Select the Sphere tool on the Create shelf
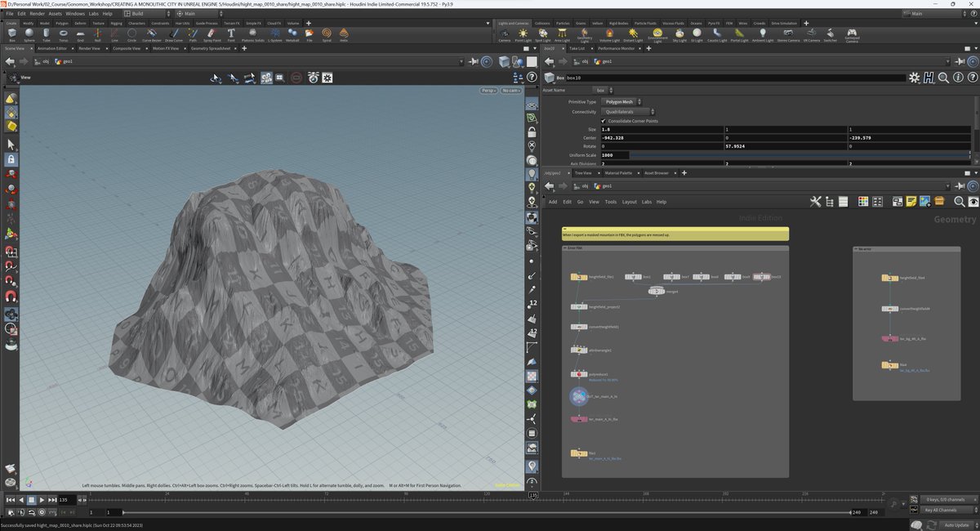The width and height of the screenshot is (980, 531). (x=29, y=34)
